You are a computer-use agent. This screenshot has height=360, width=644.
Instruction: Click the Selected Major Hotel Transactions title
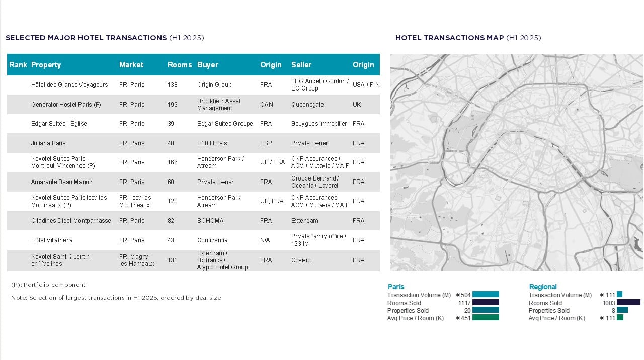point(86,38)
